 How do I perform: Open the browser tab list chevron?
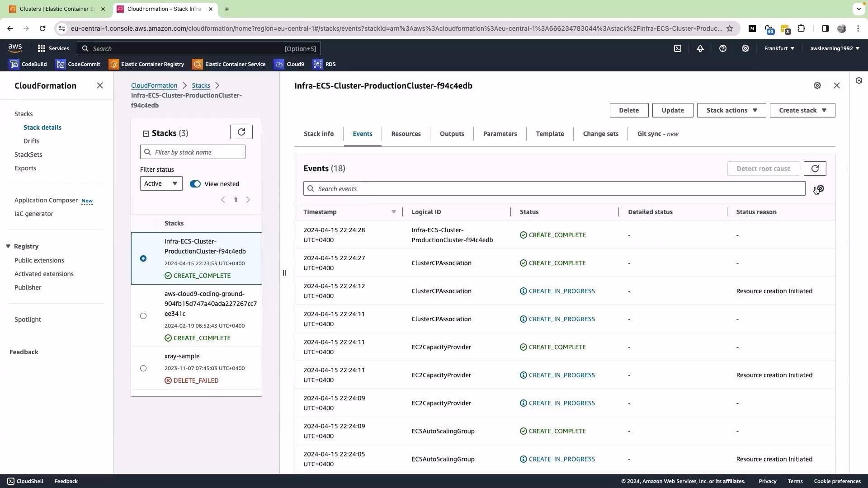pos(859,9)
